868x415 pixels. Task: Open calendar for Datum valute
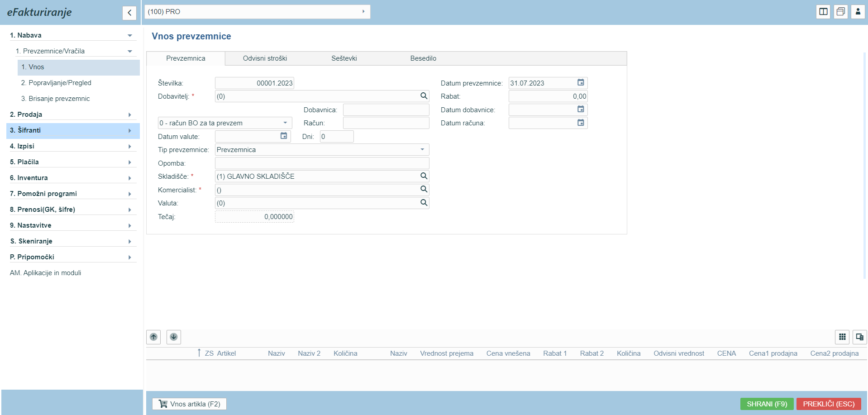click(x=284, y=136)
